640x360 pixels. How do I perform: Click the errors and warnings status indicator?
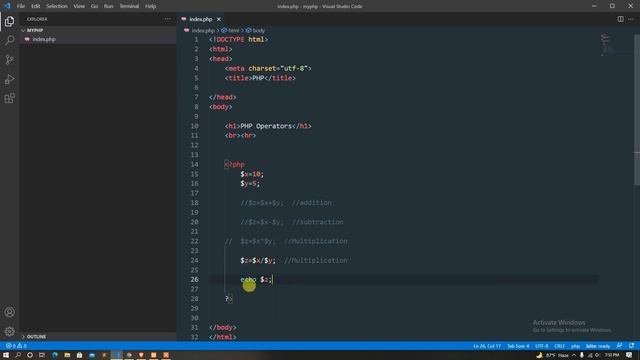(x=16, y=346)
